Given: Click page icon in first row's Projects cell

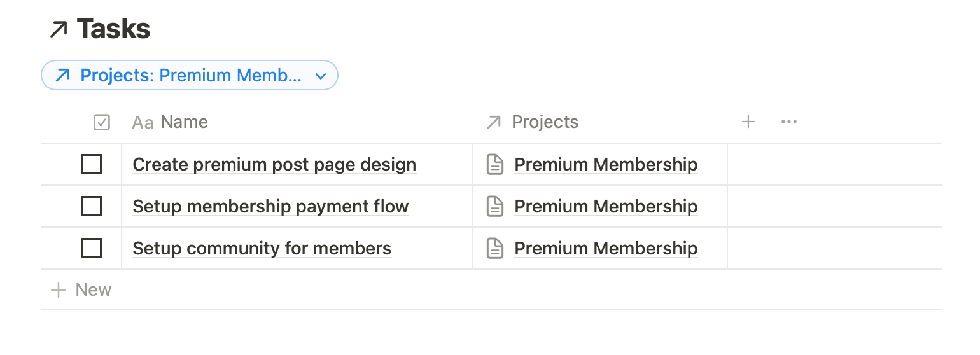Looking at the screenshot, I should (x=495, y=165).
